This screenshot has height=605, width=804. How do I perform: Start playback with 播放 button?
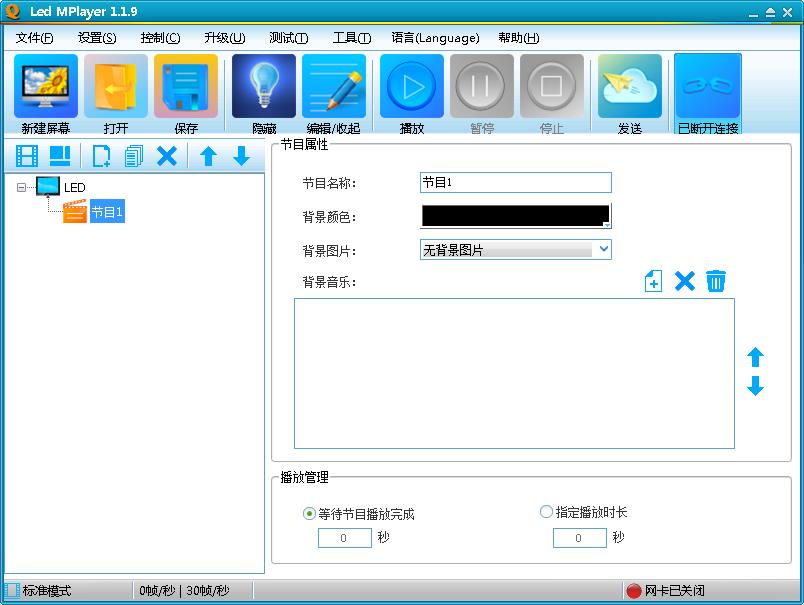click(412, 86)
